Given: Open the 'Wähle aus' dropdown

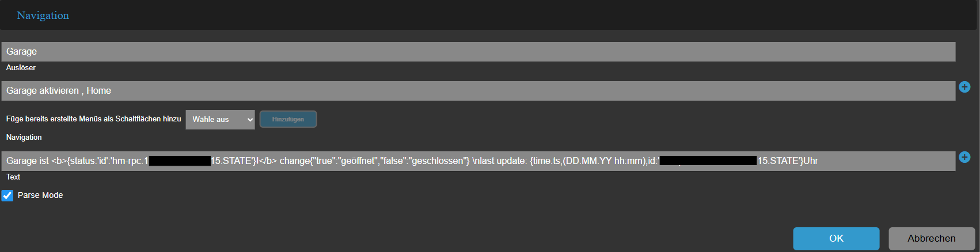Looking at the screenshot, I should pos(220,120).
